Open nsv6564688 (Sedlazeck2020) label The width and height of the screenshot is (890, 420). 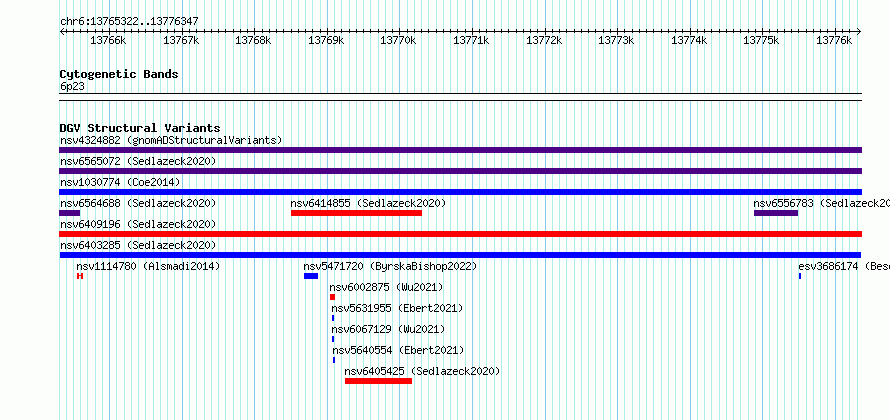click(138, 203)
